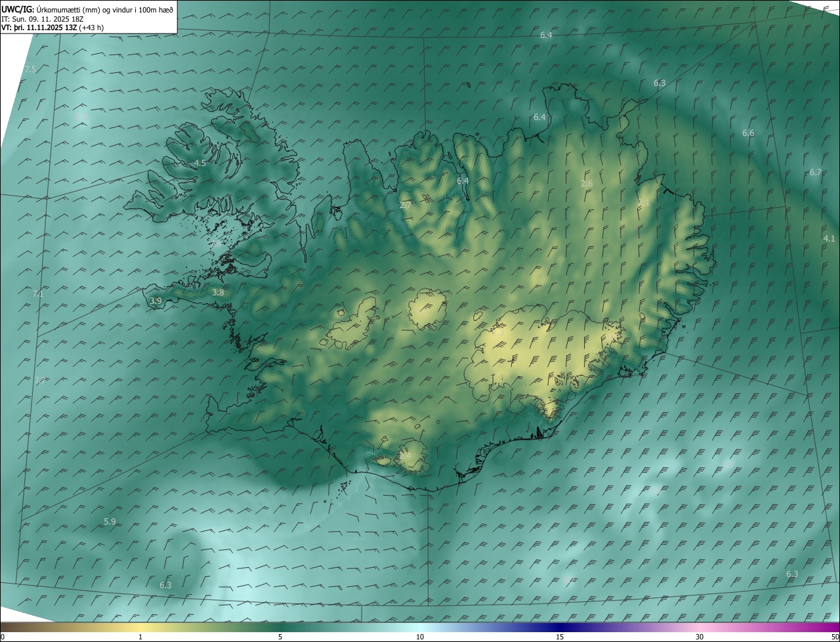Click the colorbar tick label 10
Image resolution: width=840 pixels, height=642 pixels.
[420, 637]
